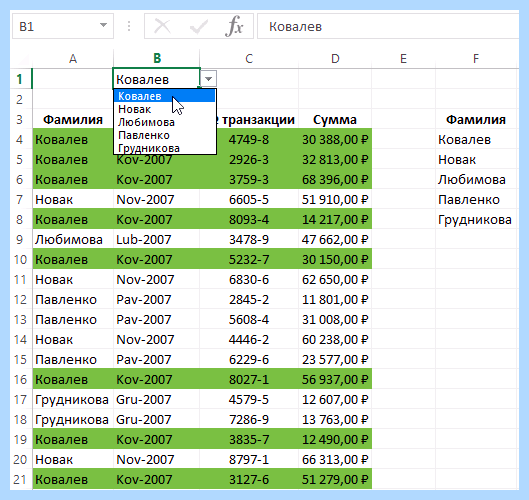Select row 1 header
The image size is (529, 500).
coord(20,79)
